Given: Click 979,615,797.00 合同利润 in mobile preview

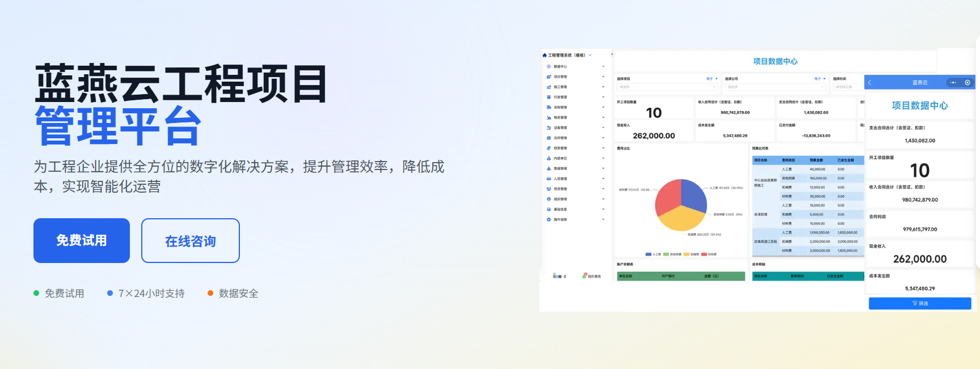Looking at the screenshot, I should tap(920, 229).
